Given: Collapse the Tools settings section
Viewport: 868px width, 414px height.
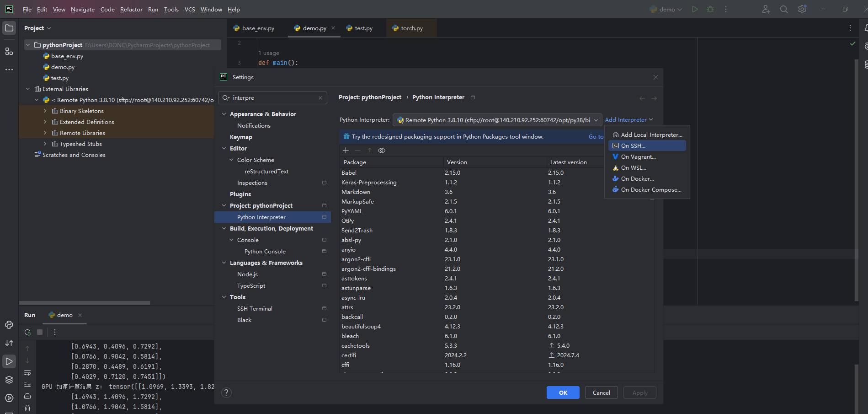Looking at the screenshot, I should pyautogui.click(x=224, y=297).
